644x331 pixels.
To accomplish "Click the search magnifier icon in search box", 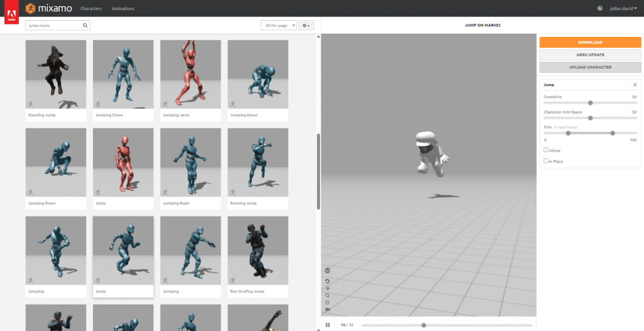I will click(x=86, y=26).
